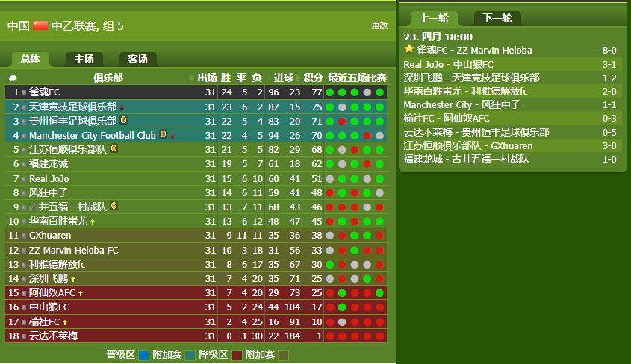Viewport: 631px width, 364px height.
Task: Click the 积分 points column header
Action: (x=313, y=78)
